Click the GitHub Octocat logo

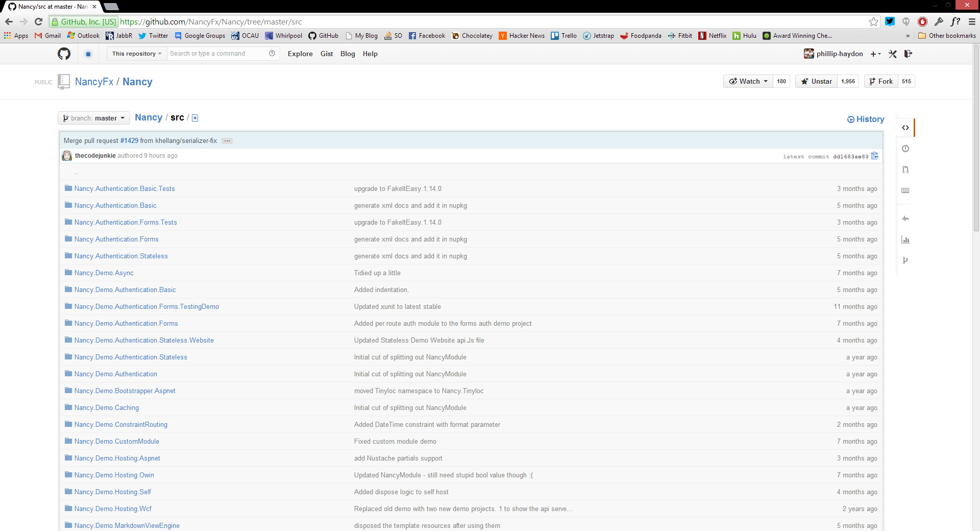tap(64, 54)
